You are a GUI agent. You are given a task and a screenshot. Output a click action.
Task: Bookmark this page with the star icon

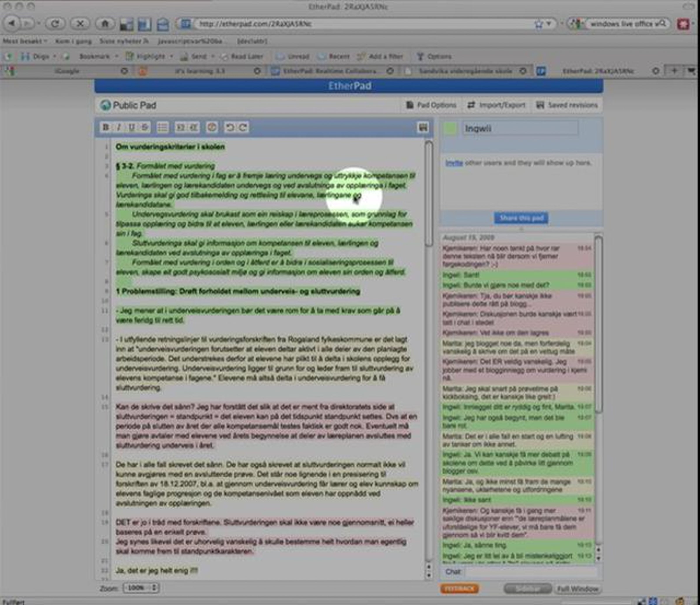(538, 24)
